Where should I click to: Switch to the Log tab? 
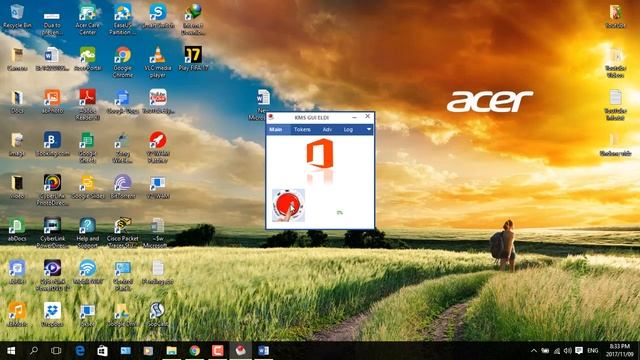(x=348, y=129)
